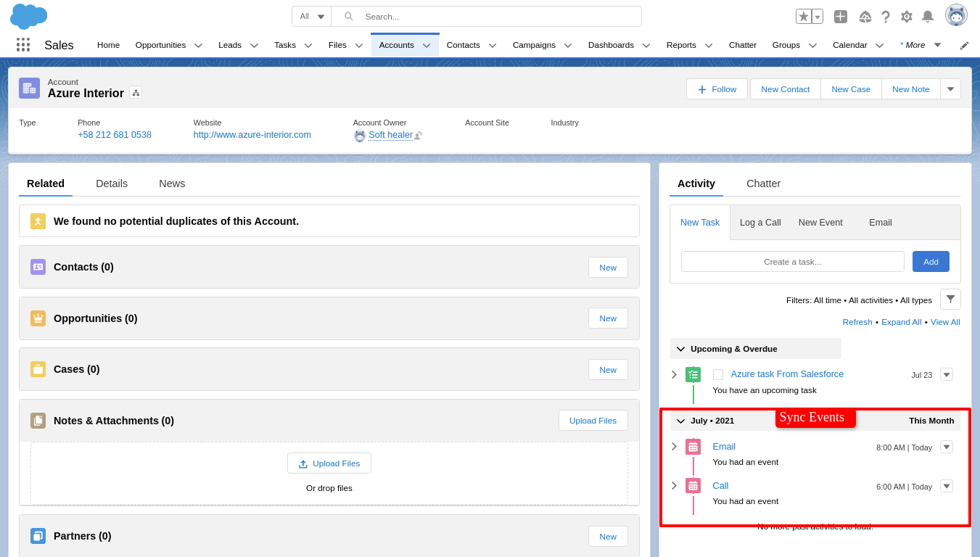980x557 pixels.
Task: Click the change owner icon next to Soft healer
Action: 418,135
